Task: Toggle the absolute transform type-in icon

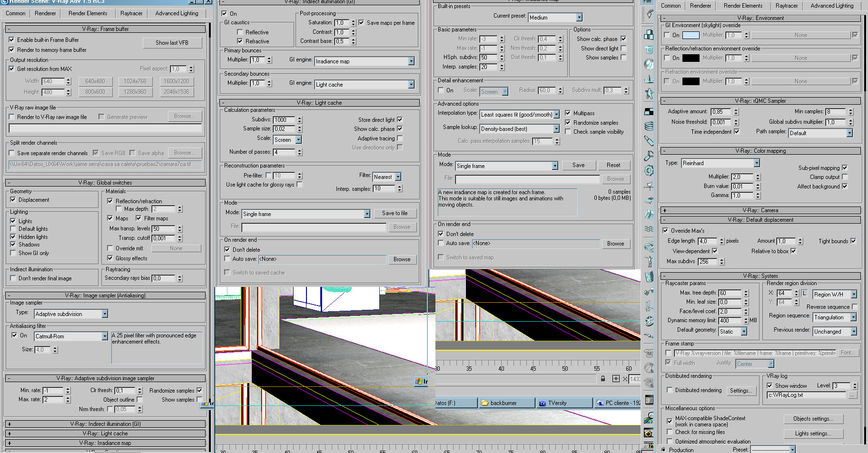Action: [x=616, y=379]
